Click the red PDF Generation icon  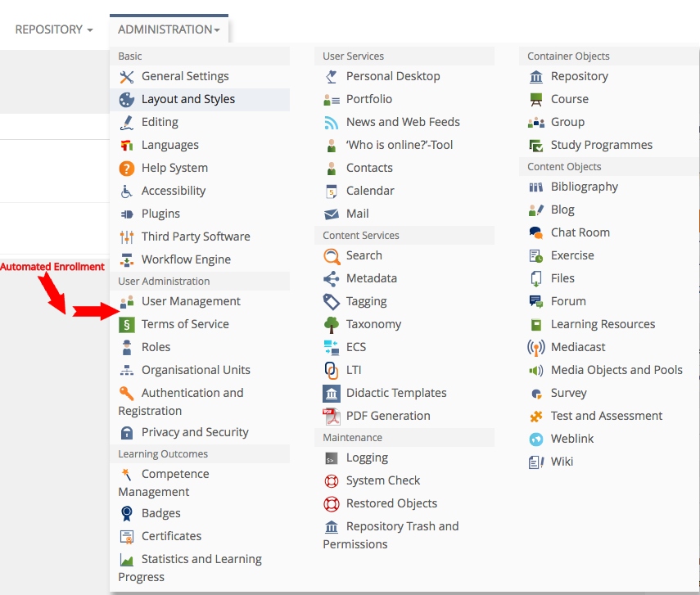[332, 417]
